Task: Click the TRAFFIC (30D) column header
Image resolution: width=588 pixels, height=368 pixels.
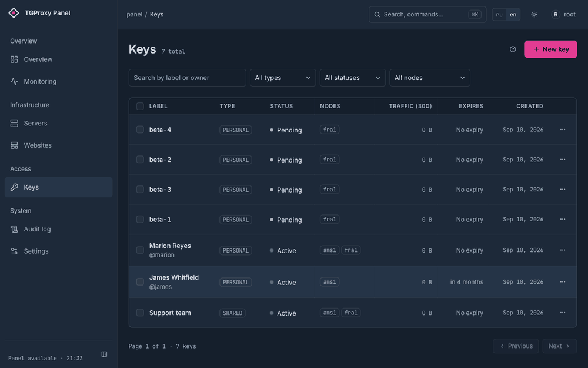Action: [410, 106]
